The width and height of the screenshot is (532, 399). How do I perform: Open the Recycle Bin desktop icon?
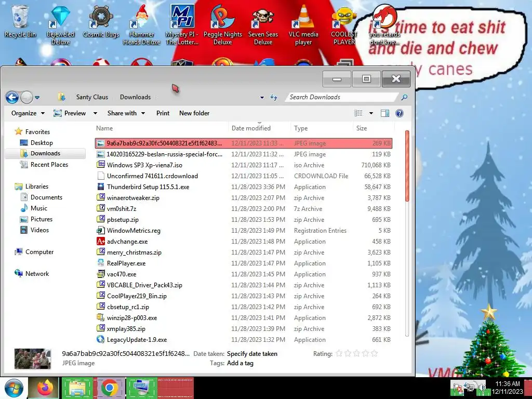(x=20, y=20)
